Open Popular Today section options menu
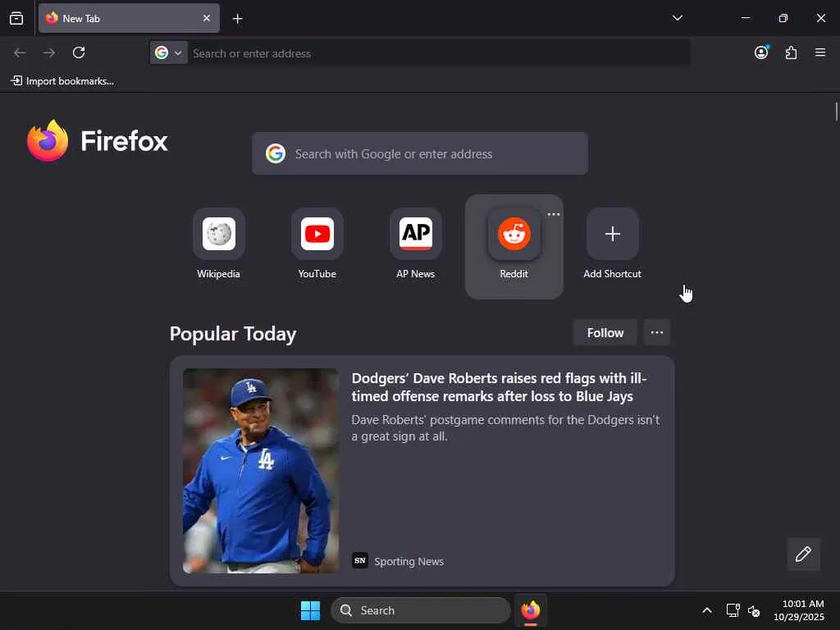Screen dimensions: 840x630 tap(657, 333)
